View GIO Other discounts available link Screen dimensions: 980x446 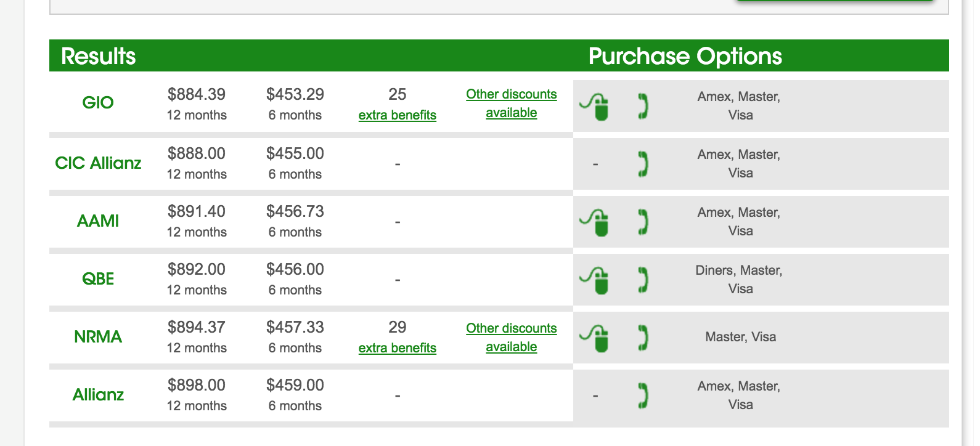512,103
